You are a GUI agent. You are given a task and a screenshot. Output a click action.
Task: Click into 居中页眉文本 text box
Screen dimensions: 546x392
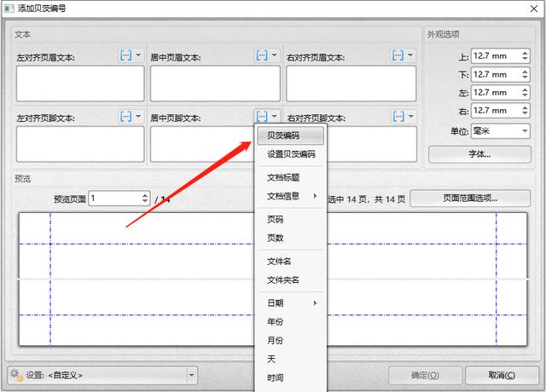[215, 84]
